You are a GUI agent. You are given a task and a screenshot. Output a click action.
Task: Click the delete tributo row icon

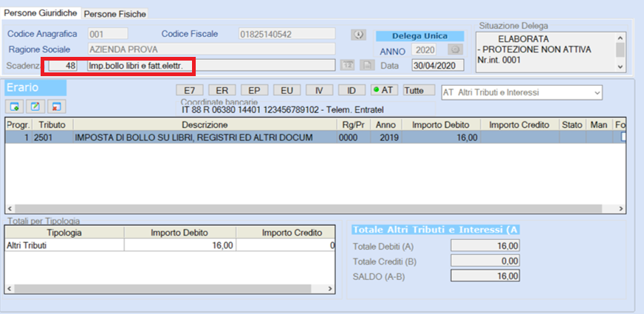(x=55, y=106)
